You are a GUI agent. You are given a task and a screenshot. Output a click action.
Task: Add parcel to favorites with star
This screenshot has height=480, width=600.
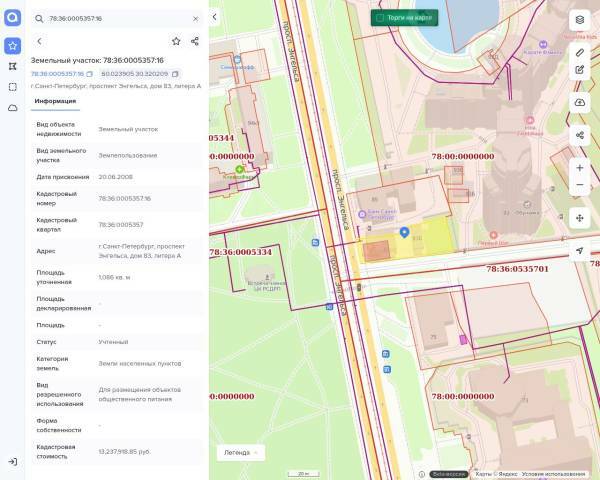tap(176, 41)
